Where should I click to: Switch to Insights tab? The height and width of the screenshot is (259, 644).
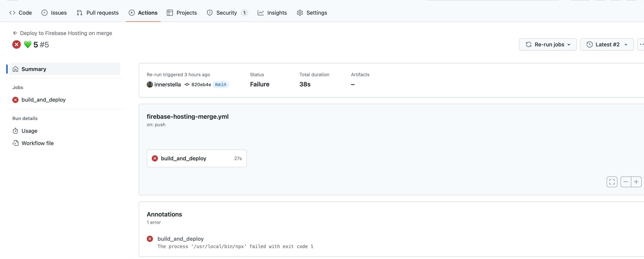pos(272,13)
